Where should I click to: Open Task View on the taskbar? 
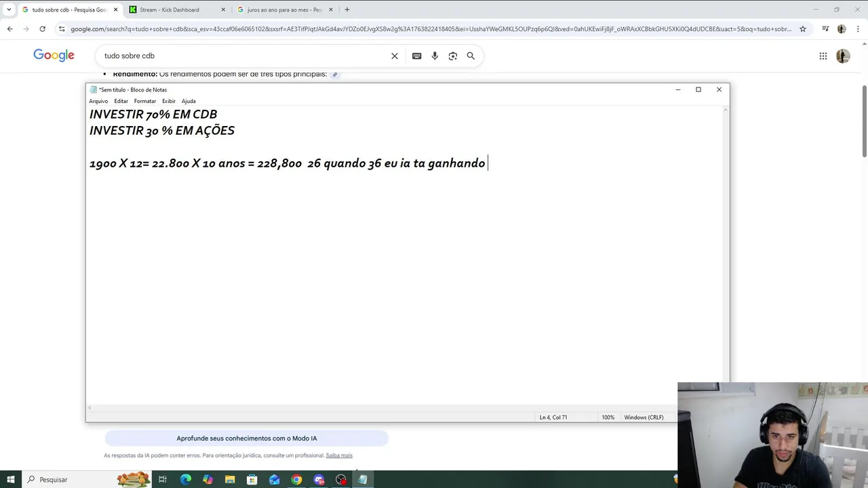tap(163, 479)
